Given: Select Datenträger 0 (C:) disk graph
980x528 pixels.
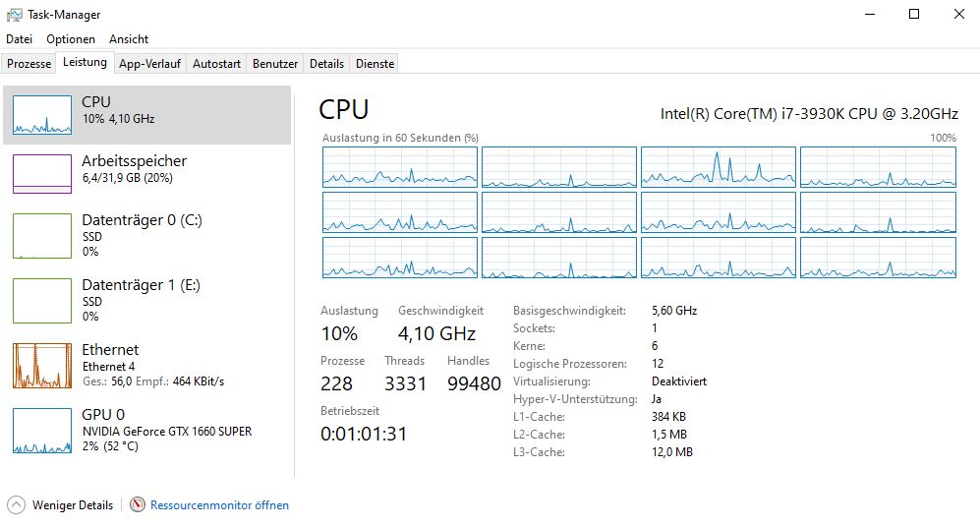Looking at the screenshot, I should point(42,236).
